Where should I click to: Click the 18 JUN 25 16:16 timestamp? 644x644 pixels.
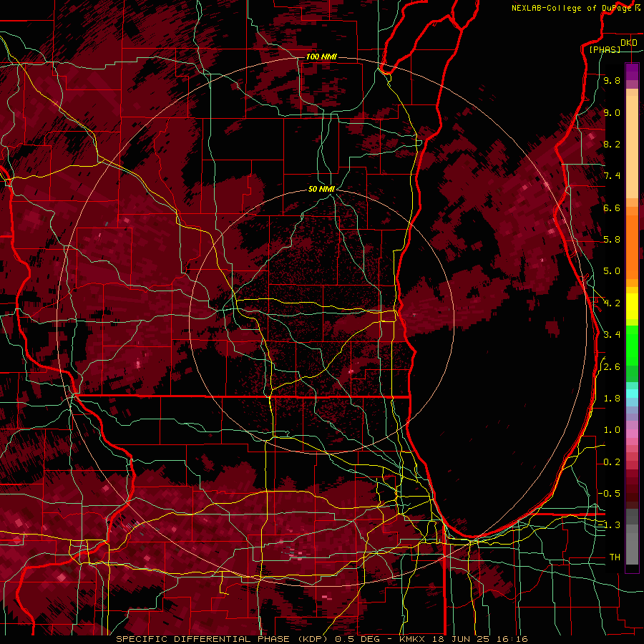(480, 639)
